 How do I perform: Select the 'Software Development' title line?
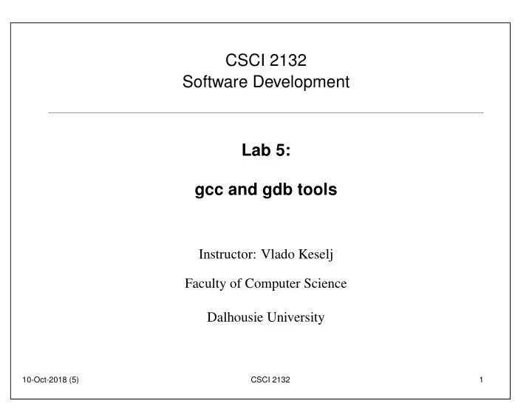click(266, 82)
